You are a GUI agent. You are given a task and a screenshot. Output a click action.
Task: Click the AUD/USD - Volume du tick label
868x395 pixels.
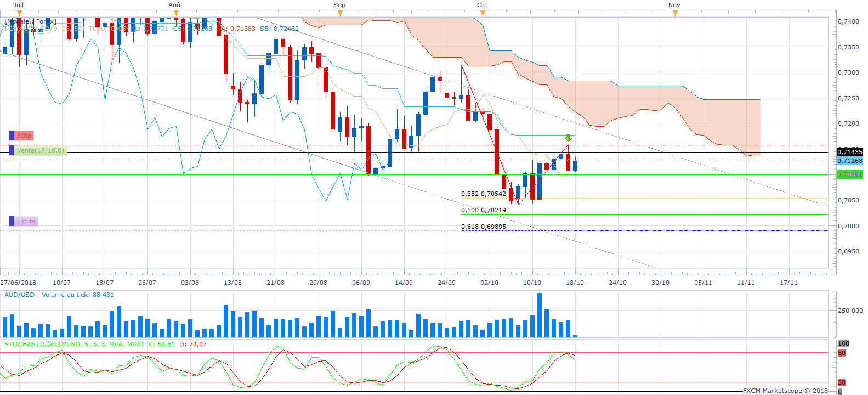click(x=59, y=295)
